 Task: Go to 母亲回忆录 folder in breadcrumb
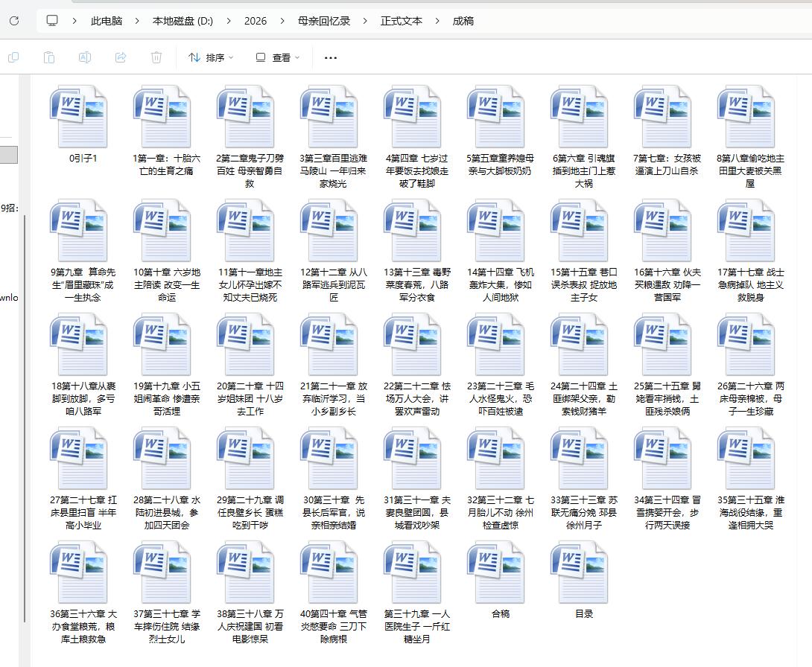tap(324, 21)
